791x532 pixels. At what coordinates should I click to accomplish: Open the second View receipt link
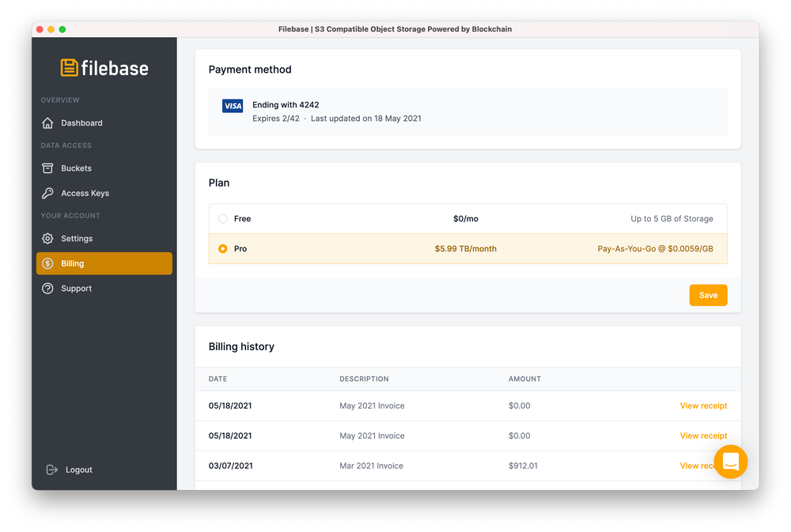click(x=703, y=435)
